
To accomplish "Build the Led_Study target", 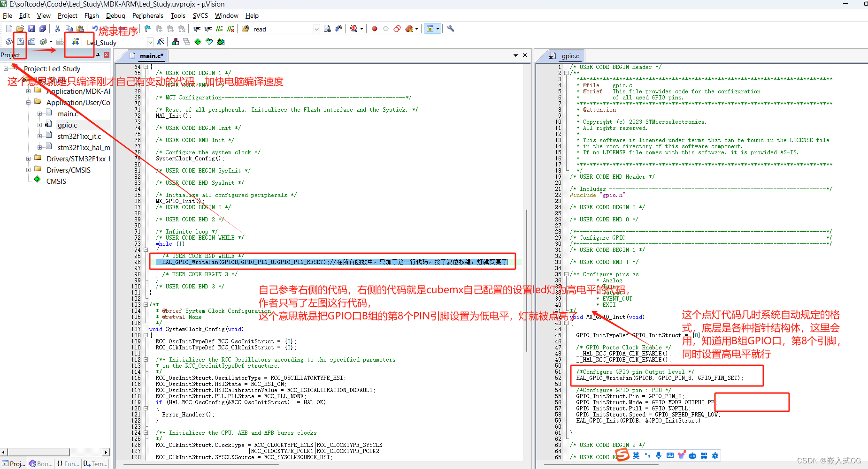I will coord(20,41).
